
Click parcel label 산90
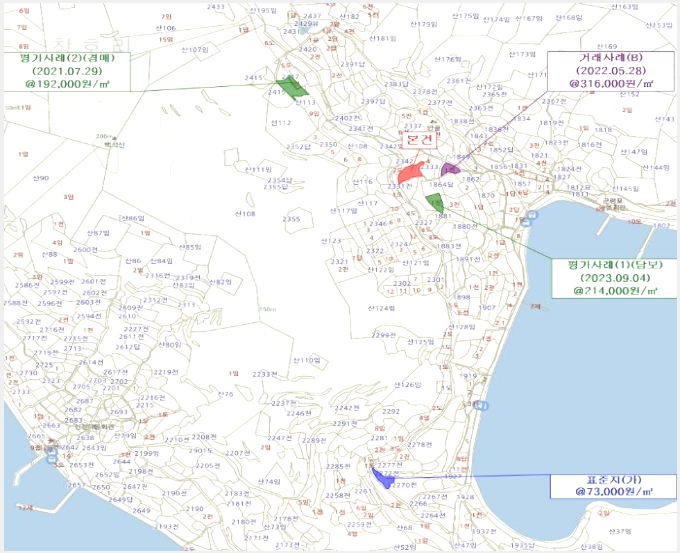click(x=41, y=178)
